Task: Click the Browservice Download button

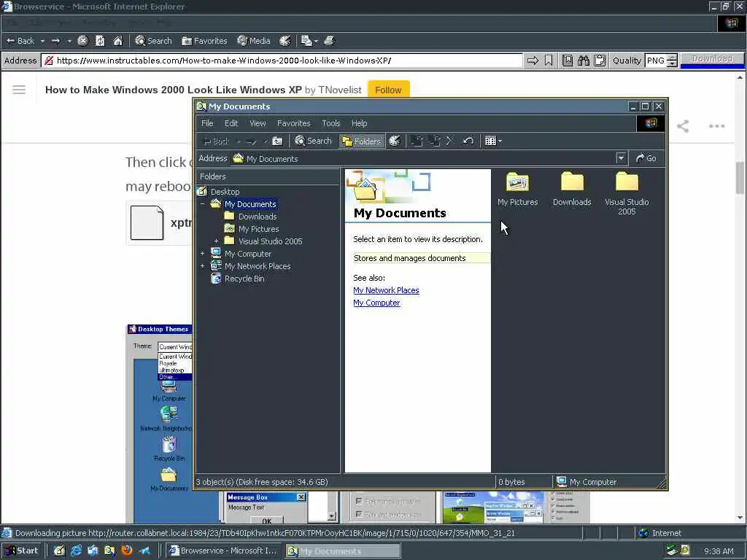Action: click(x=712, y=58)
